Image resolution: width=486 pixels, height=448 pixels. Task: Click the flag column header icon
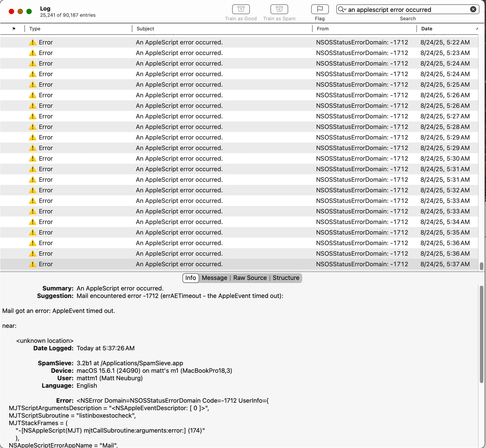pyautogui.click(x=14, y=29)
